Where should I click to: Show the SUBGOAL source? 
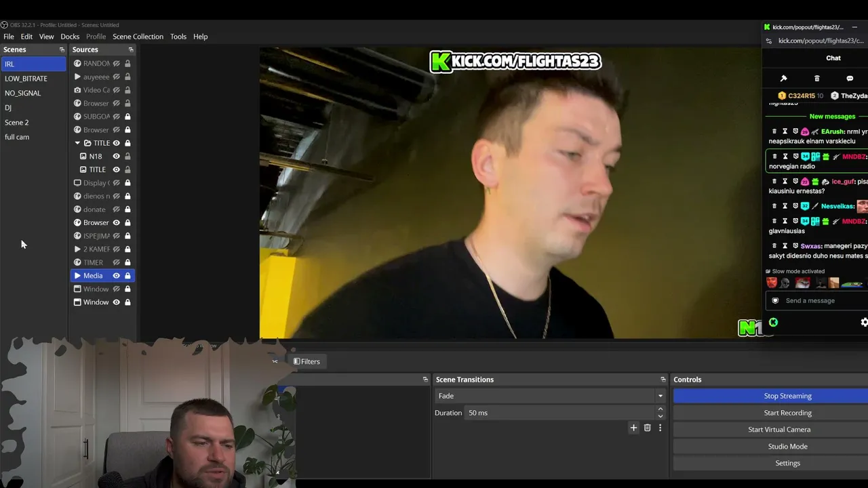(x=117, y=117)
